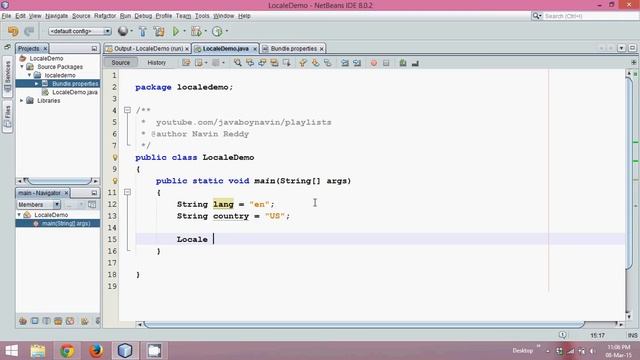Click the Projects panel horizontal scrollbar
The width and height of the screenshot is (640, 360).
pyautogui.click(x=58, y=180)
